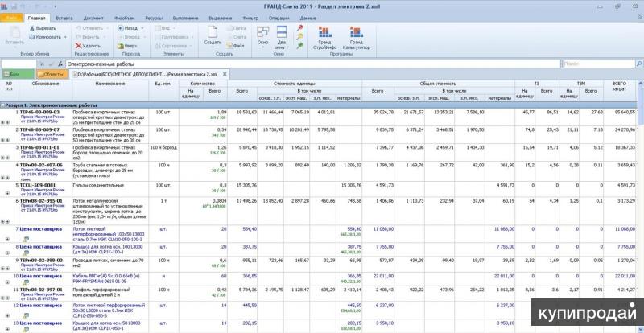Click the formula bar containing Электромонтажные работы

(x=313, y=64)
